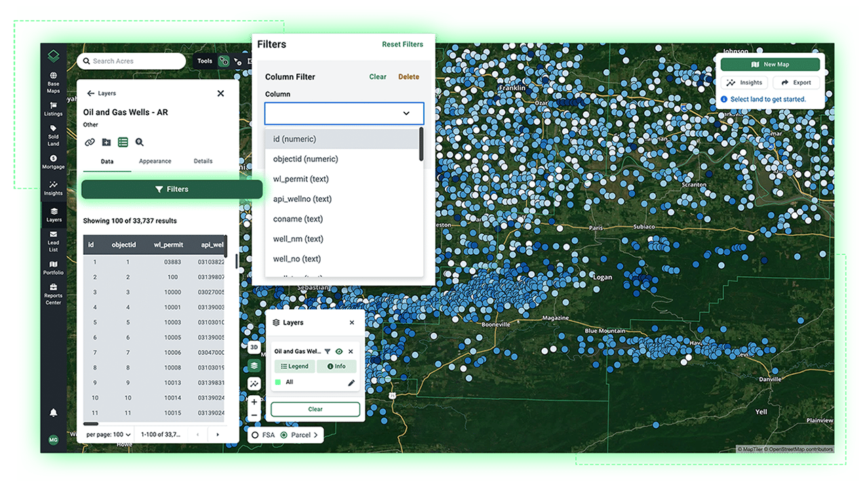Select the FSA radio button
The image size is (868, 488).
point(255,435)
